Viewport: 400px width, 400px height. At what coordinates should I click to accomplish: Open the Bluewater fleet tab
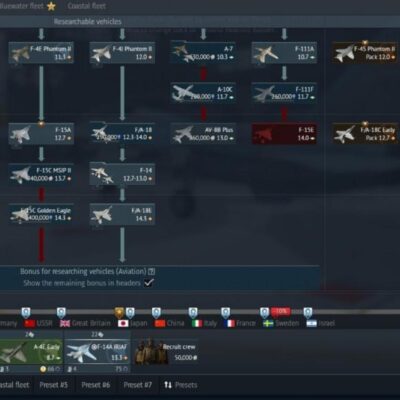pyautogui.click(x=27, y=6)
